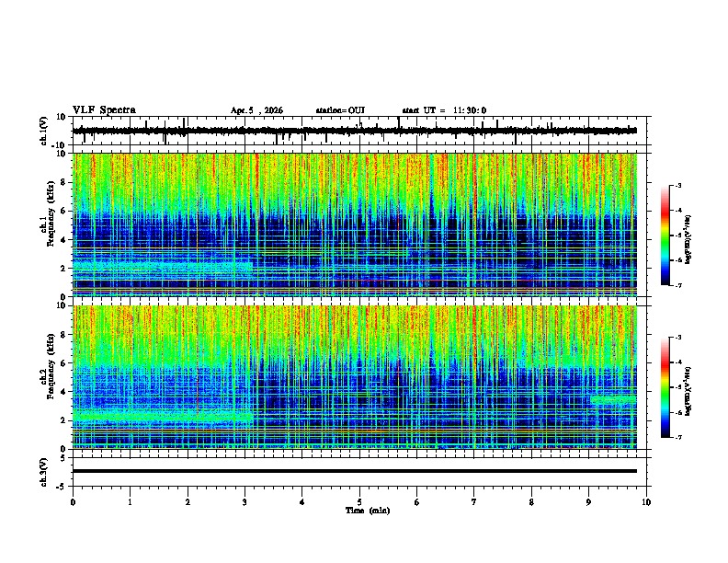Click the "6" kHz tick on ch.2 spectrogram
The image size is (728, 563).
(63, 363)
